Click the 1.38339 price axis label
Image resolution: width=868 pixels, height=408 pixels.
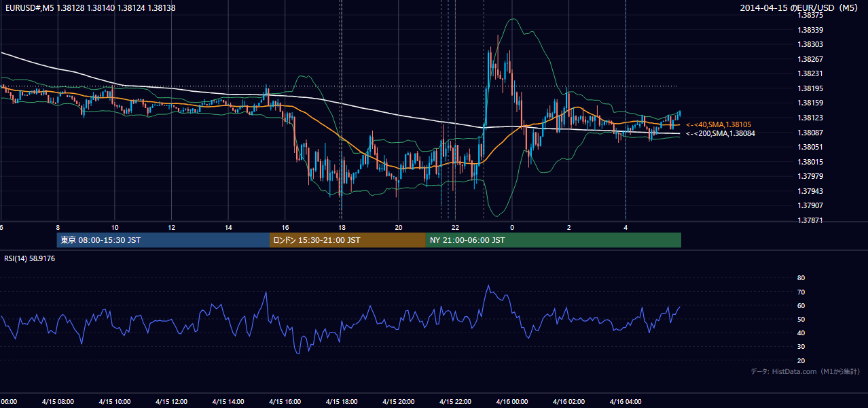coord(810,30)
